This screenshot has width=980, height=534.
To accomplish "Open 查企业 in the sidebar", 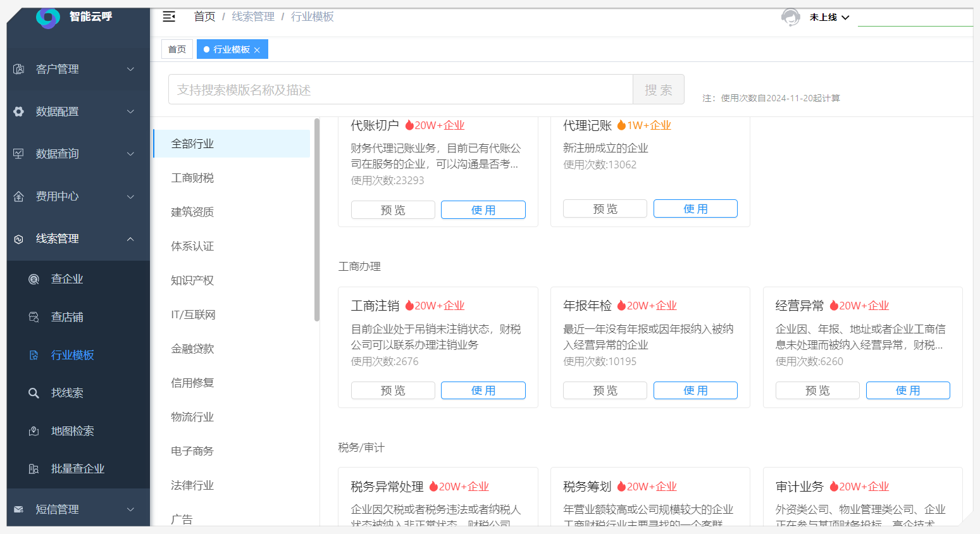I will (66, 279).
